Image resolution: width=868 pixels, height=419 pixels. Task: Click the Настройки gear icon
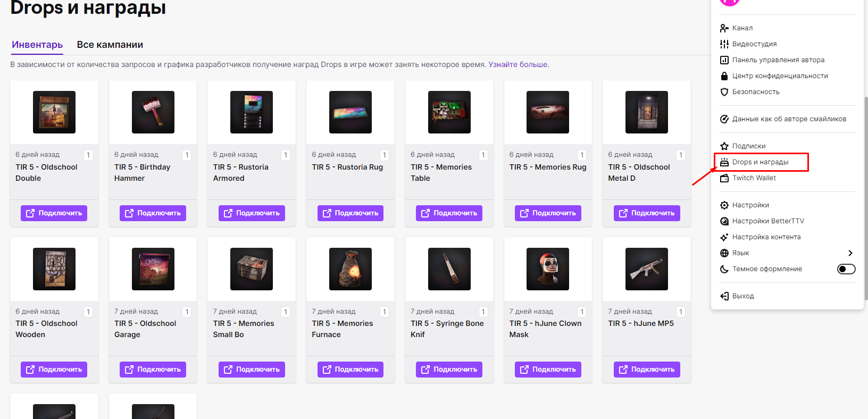pos(724,205)
